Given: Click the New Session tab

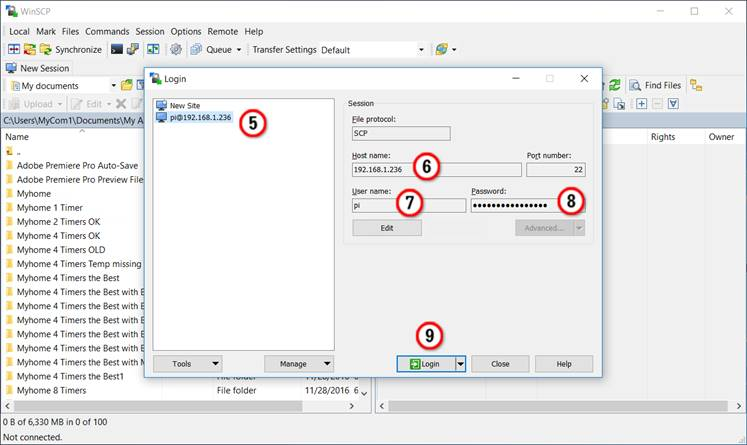Looking at the screenshot, I should pyautogui.click(x=38, y=68).
